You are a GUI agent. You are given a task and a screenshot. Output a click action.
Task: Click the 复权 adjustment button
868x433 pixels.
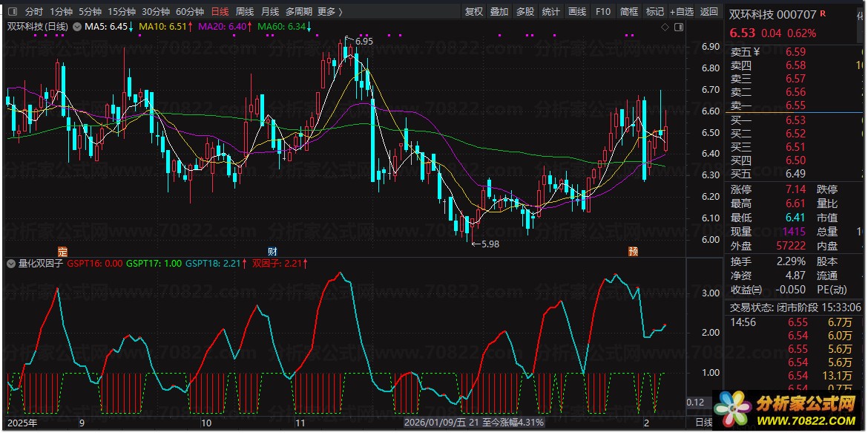pyautogui.click(x=474, y=12)
